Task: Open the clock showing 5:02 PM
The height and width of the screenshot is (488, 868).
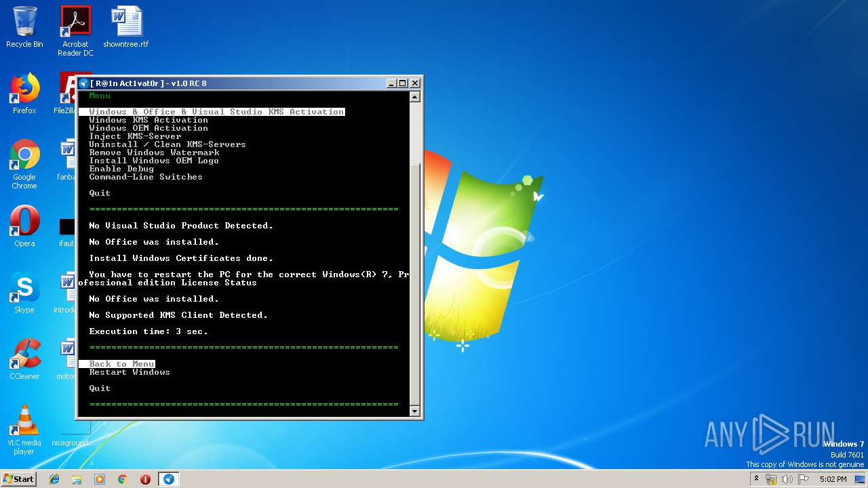Action: click(833, 479)
